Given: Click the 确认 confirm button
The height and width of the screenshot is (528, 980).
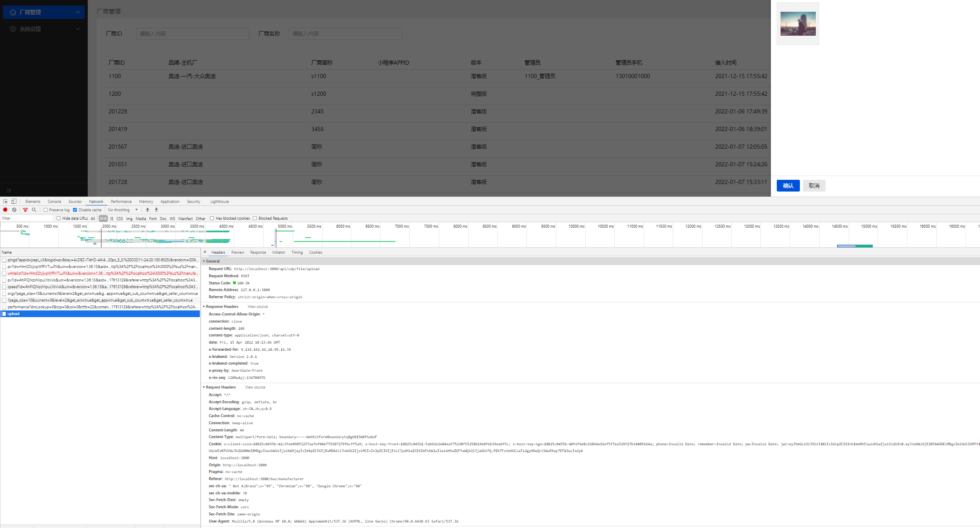Looking at the screenshot, I should point(788,186).
